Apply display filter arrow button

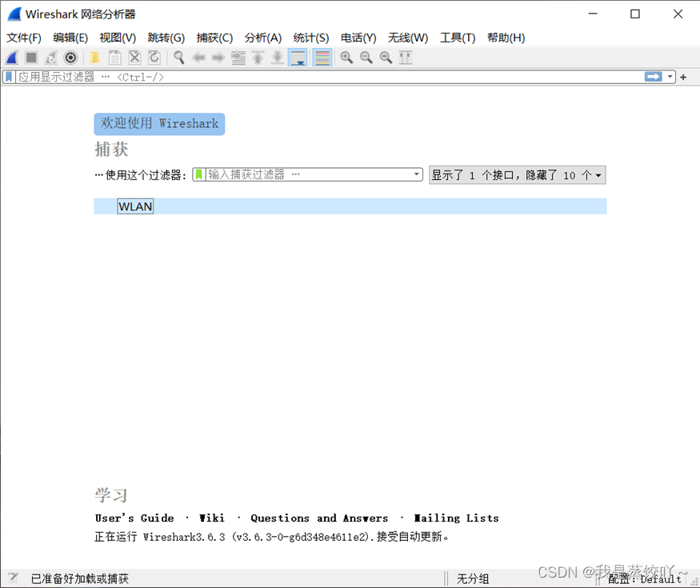653,77
